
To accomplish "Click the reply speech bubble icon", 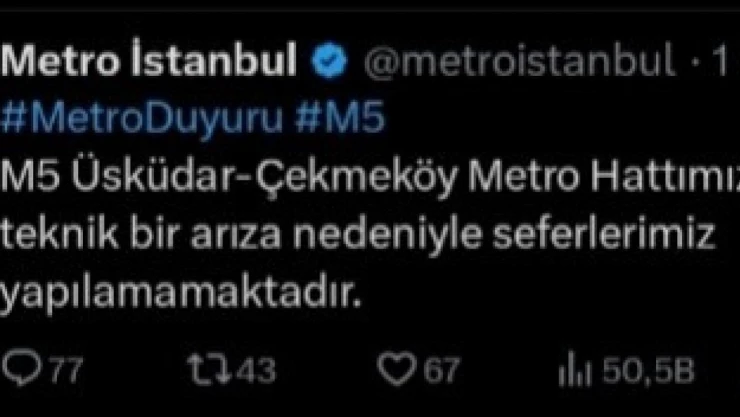I will click(x=21, y=369).
